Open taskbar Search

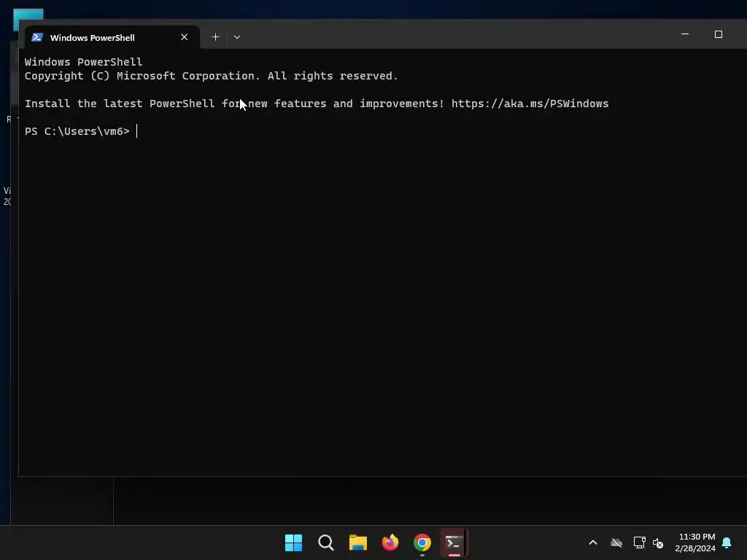click(326, 542)
